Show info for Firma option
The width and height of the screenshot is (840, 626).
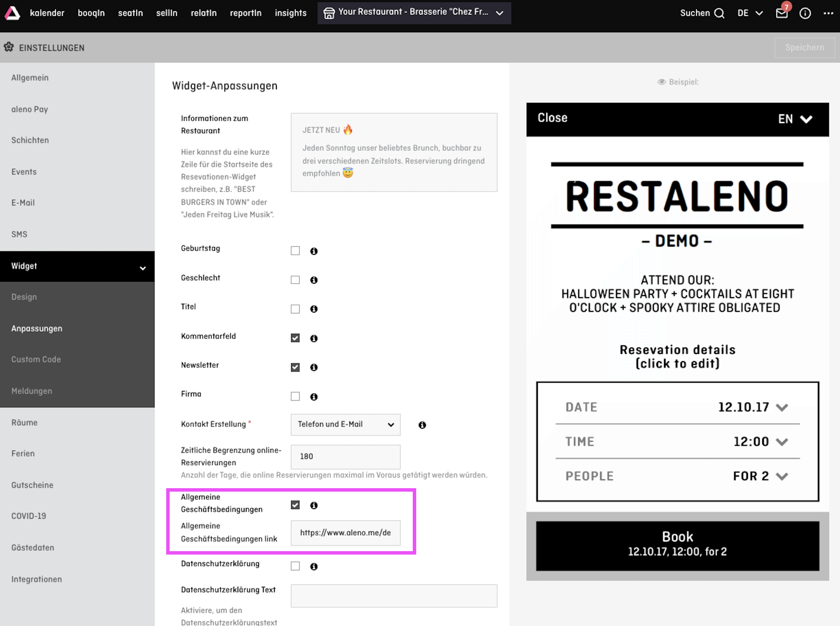pyautogui.click(x=314, y=396)
